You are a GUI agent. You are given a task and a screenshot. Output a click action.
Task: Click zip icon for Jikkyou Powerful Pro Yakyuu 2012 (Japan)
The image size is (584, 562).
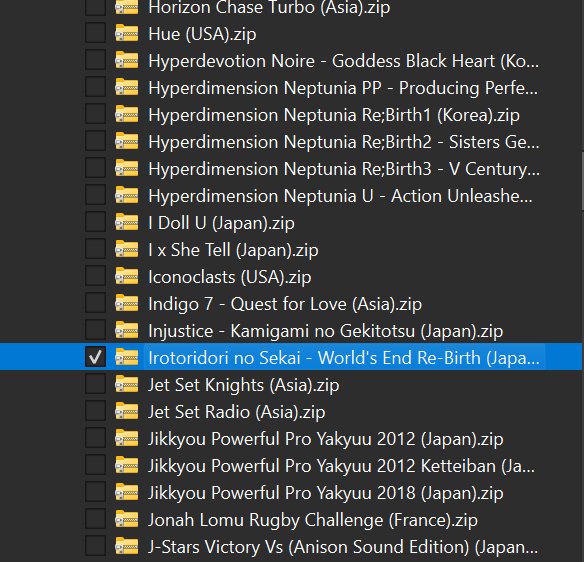click(x=127, y=438)
